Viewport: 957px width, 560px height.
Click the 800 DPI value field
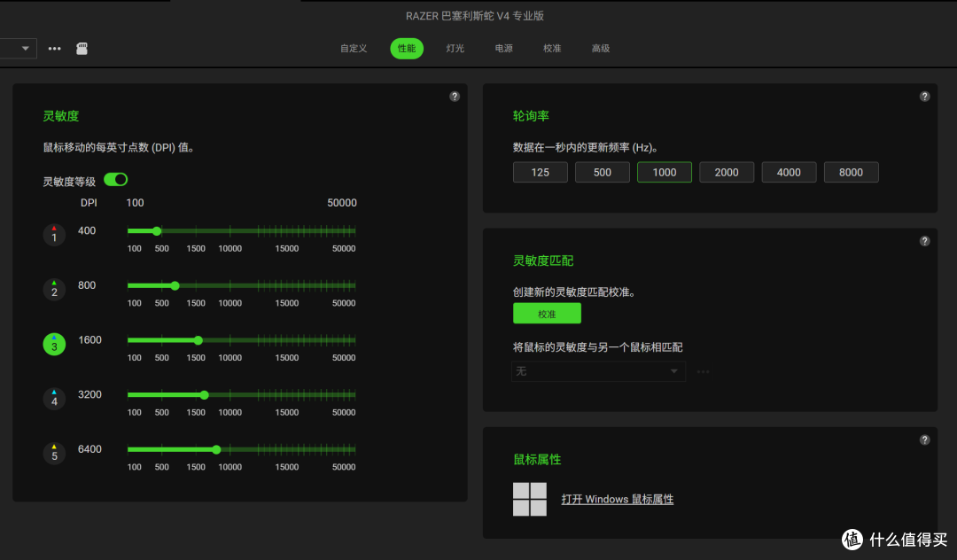pyautogui.click(x=87, y=285)
